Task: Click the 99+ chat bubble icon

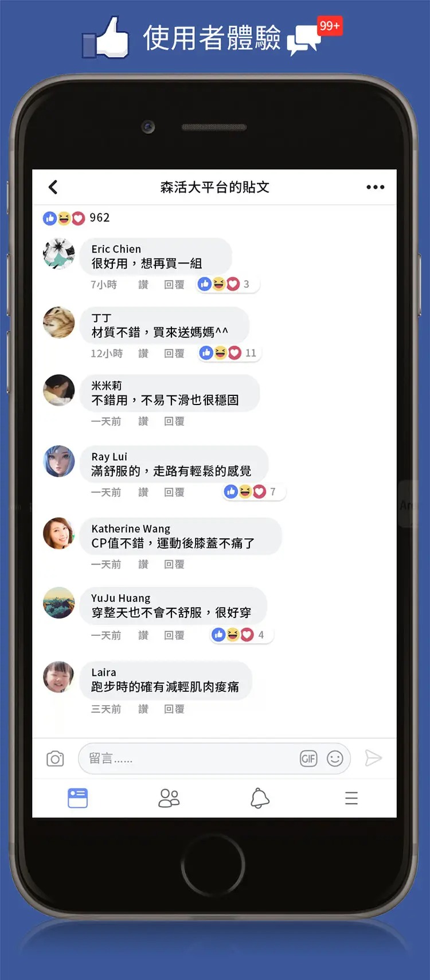Action: click(x=314, y=36)
